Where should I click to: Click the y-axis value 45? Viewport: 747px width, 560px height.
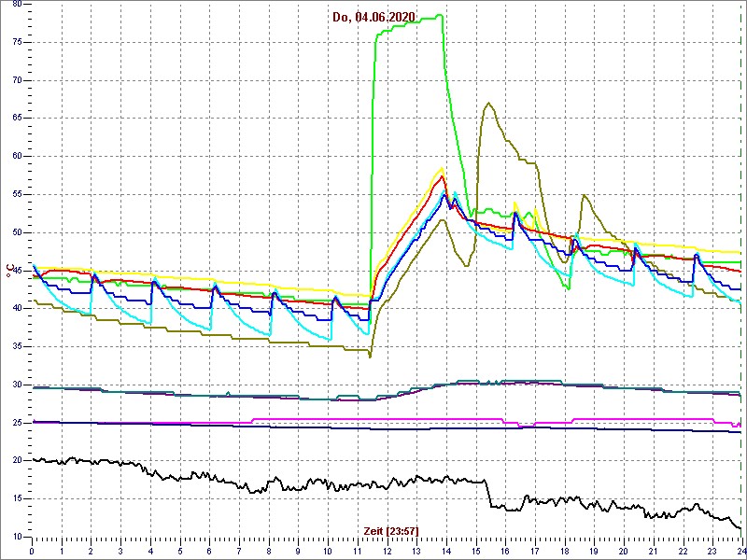(17, 271)
